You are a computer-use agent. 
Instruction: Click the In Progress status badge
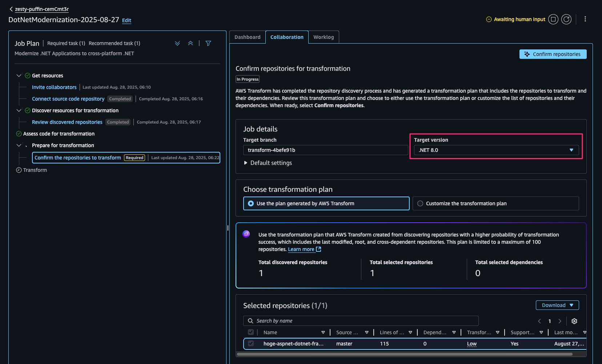(248, 79)
